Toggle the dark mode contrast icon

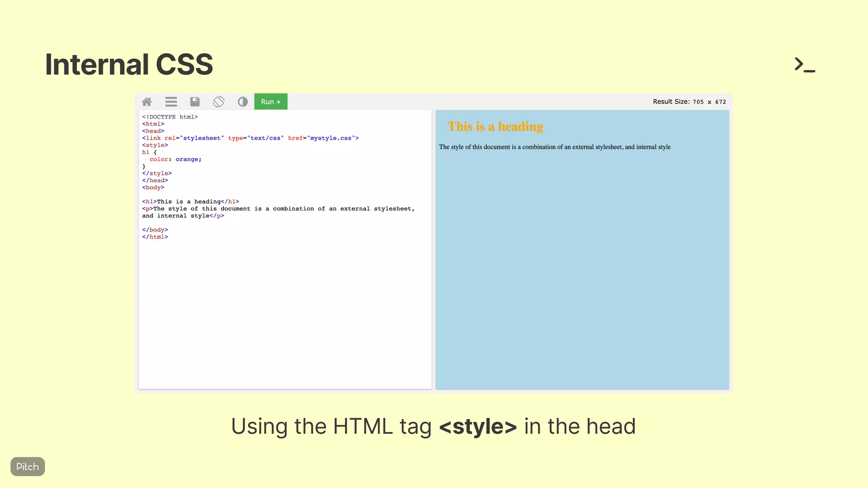click(x=242, y=102)
